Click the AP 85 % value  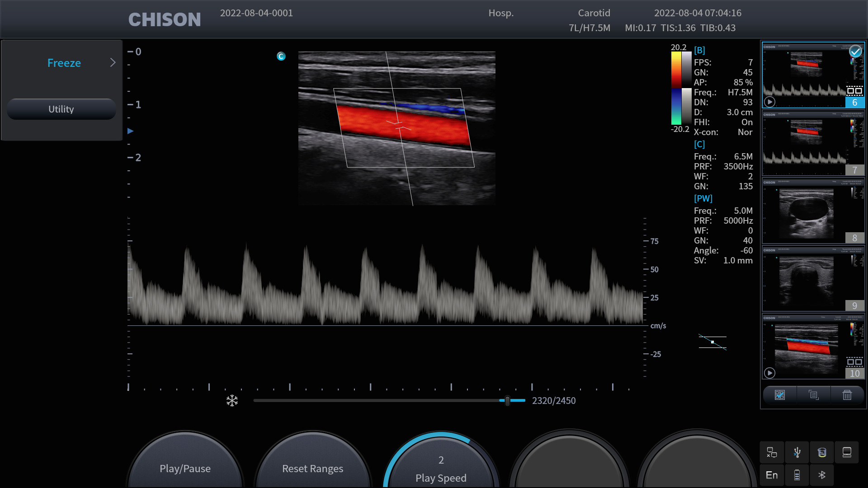[x=743, y=82]
